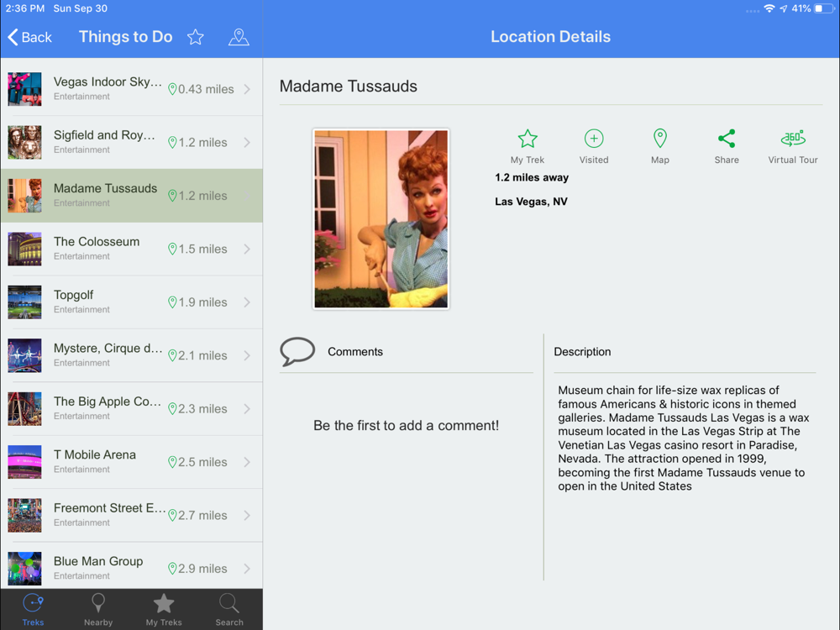Tap 'Be the first to add a comment!'
The width and height of the screenshot is (840, 630).
pos(406,425)
